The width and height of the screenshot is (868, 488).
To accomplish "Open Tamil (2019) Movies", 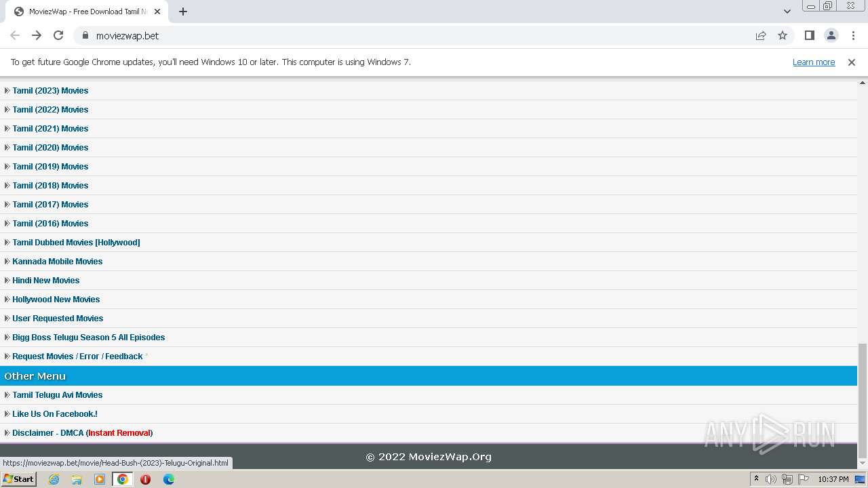I will pyautogui.click(x=50, y=166).
